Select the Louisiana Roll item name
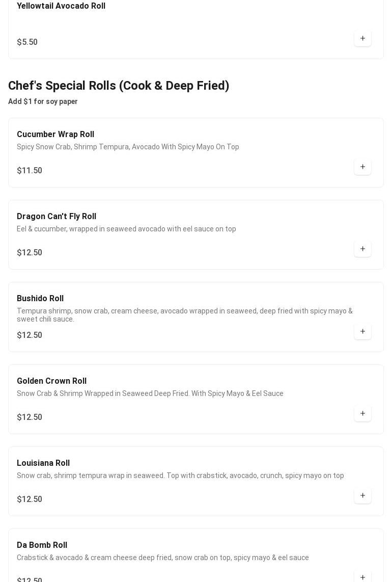Screen dimensions: 392x582 43,463
